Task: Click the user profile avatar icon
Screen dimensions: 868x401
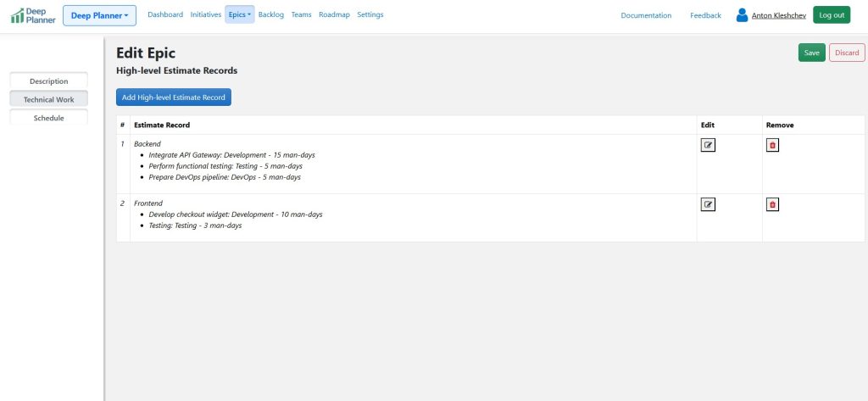Action: coord(742,15)
